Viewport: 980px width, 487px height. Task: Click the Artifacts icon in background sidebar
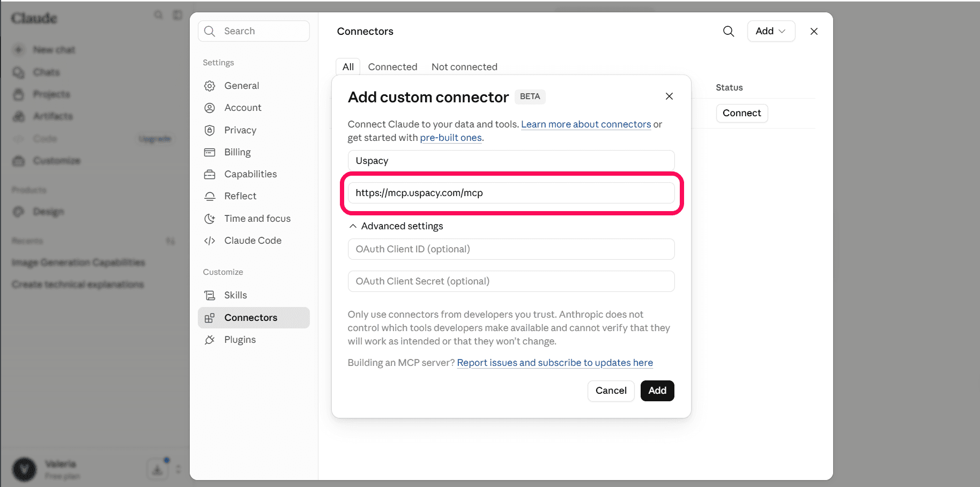point(19,116)
